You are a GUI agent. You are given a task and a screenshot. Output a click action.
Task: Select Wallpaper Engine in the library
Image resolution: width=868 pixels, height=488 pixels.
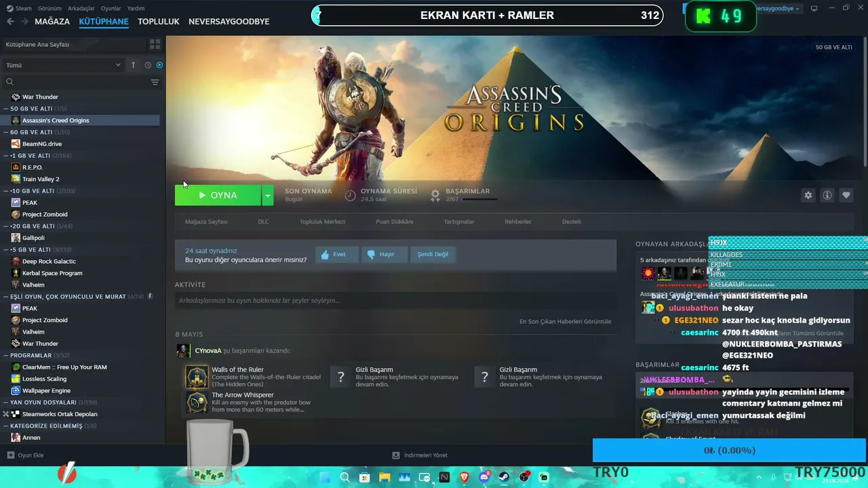[x=46, y=390]
